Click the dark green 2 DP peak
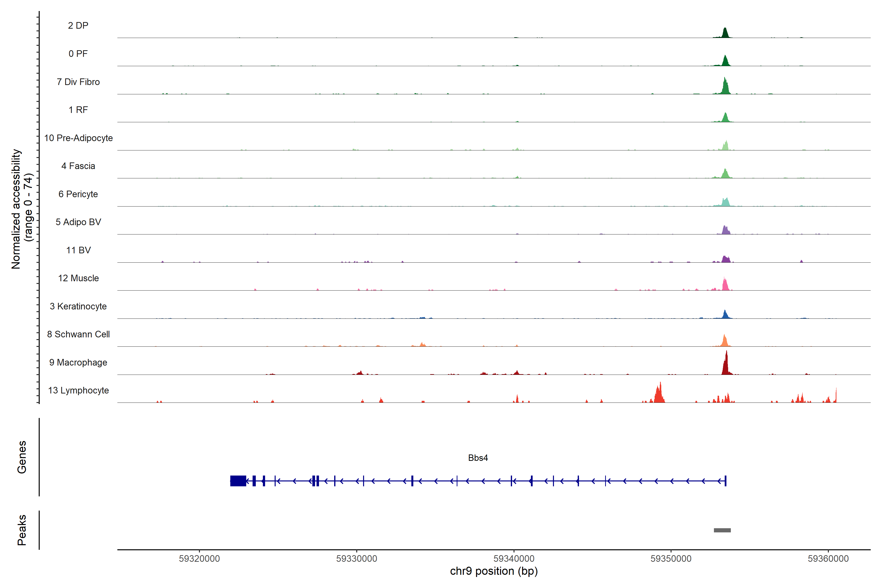This screenshot has height=588, width=882. (725, 33)
